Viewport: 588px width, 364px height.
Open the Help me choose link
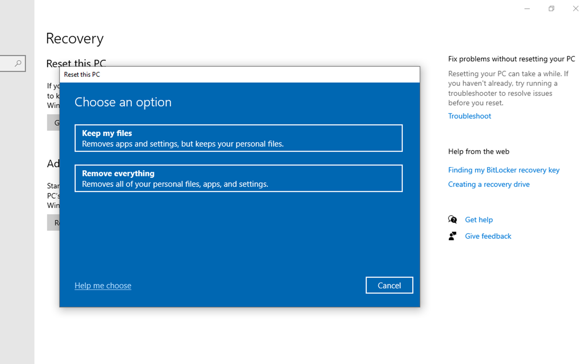point(103,286)
